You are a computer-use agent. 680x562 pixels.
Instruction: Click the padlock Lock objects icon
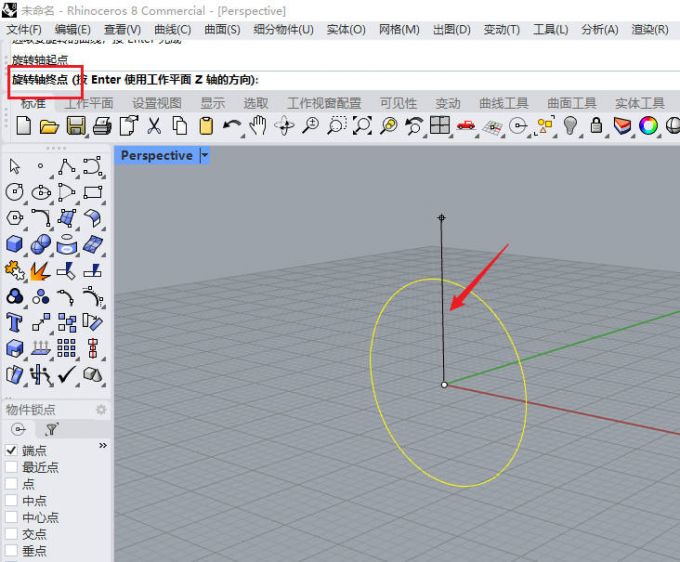(x=597, y=125)
